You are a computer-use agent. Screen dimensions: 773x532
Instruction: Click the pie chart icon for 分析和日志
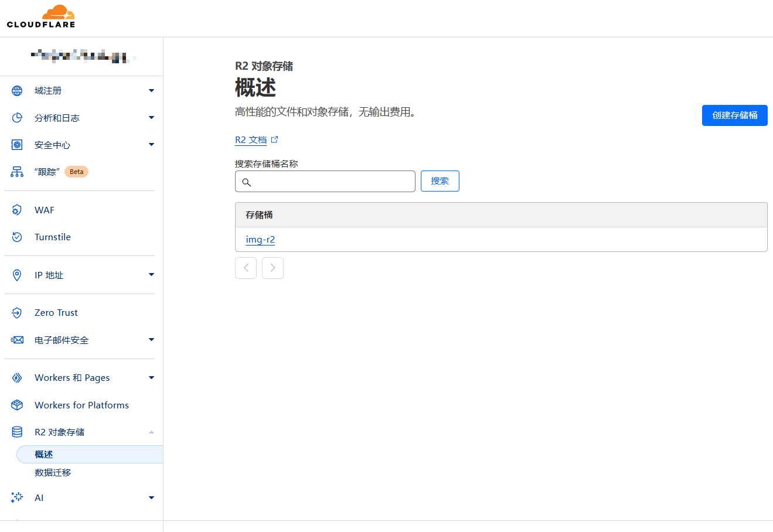click(x=17, y=118)
